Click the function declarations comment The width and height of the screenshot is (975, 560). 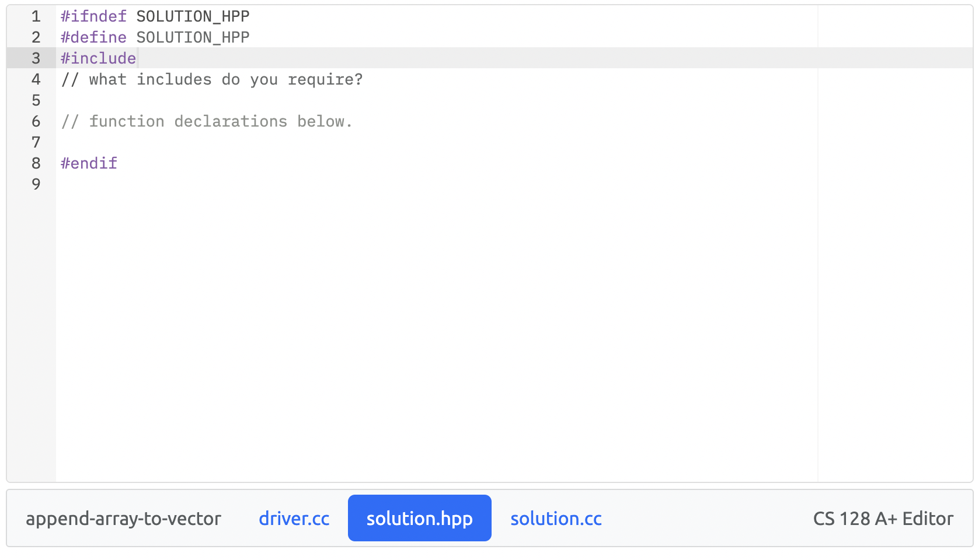pos(207,121)
